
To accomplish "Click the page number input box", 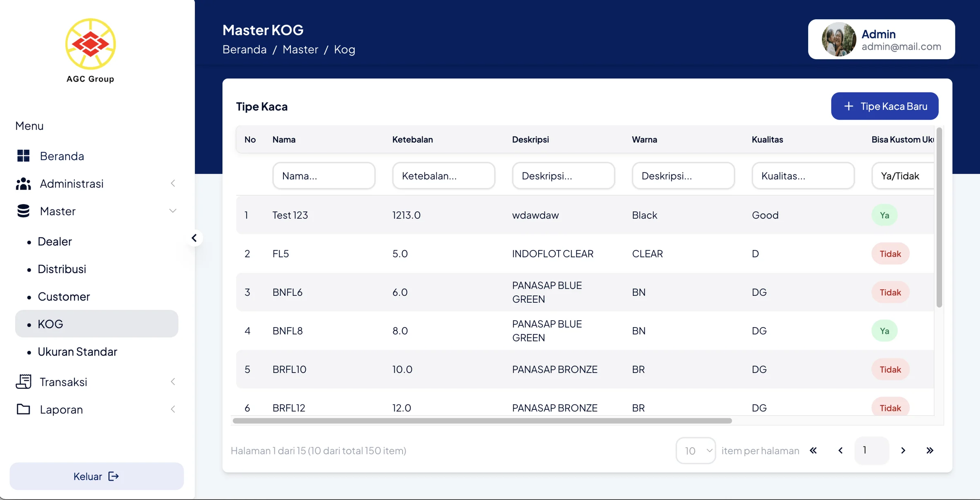I will coord(871,450).
